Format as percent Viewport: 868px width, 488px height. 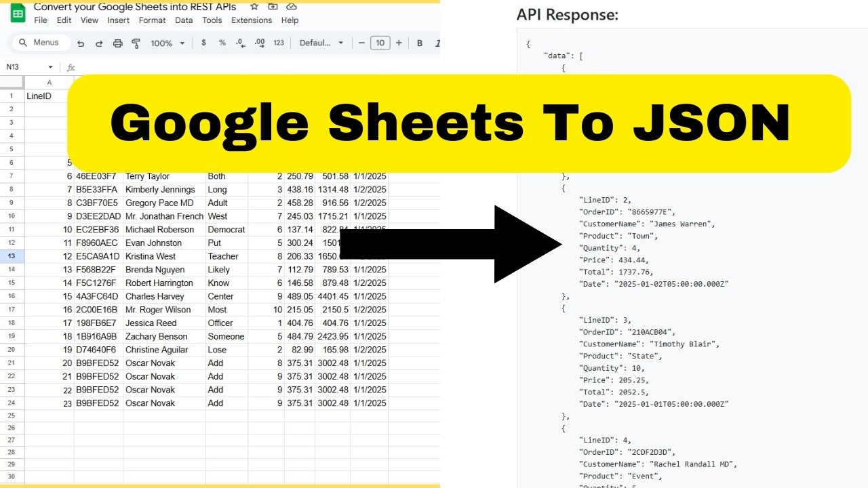pos(222,43)
